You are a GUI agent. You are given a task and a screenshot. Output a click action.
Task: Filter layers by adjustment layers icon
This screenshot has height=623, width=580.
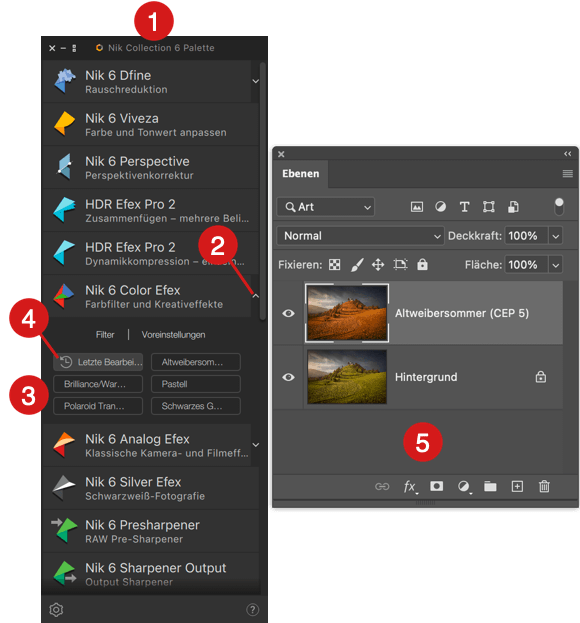440,207
